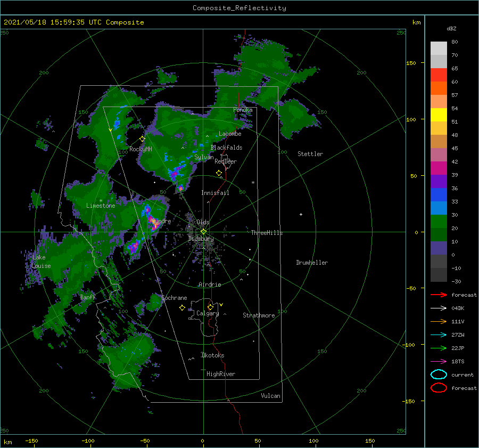Click the cyan 'current' ellipse in the legend

tap(439, 374)
